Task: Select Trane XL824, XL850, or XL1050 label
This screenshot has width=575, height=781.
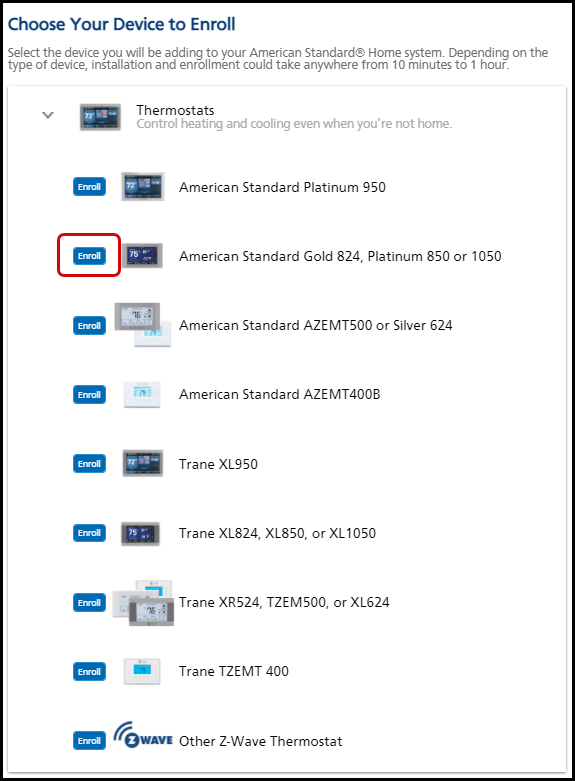Action: (277, 533)
